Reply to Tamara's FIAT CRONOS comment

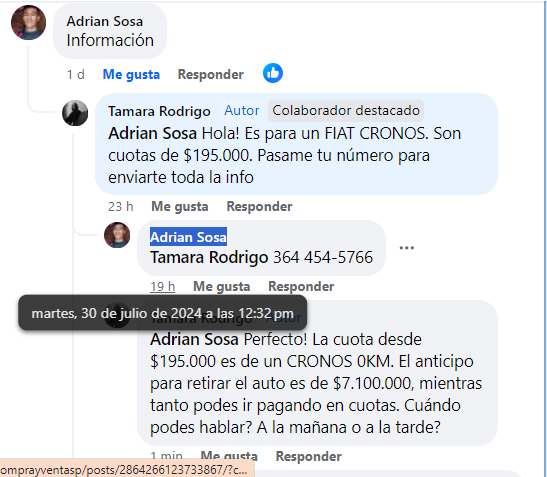pos(259,206)
